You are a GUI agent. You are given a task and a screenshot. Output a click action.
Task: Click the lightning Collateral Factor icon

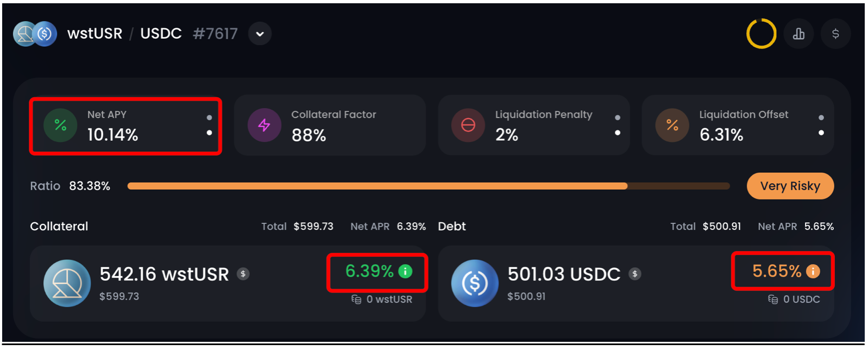(265, 125)
